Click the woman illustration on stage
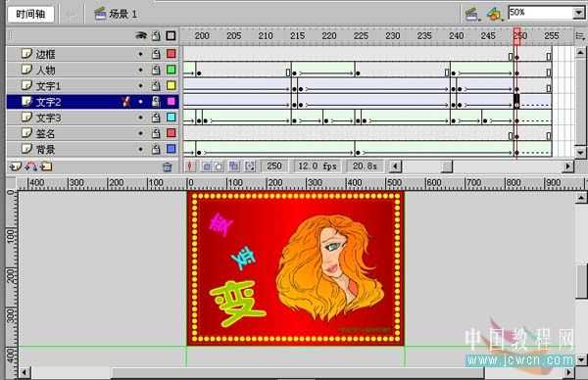Screen dimensions: 588x380 330,267
